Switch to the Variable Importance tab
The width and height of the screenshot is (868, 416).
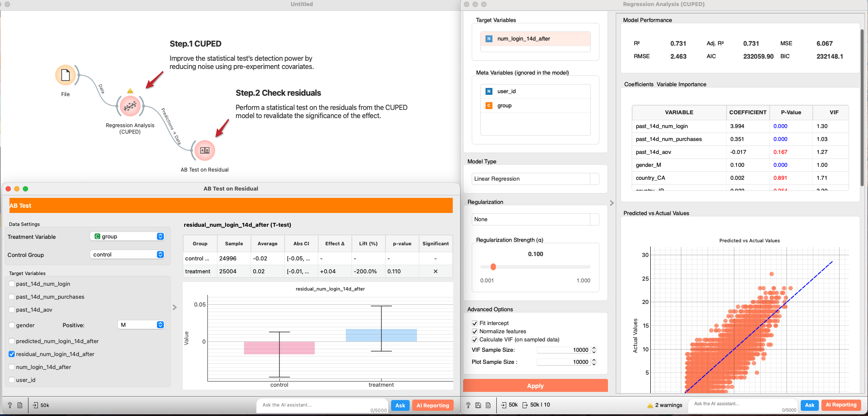tap(681, 84)
